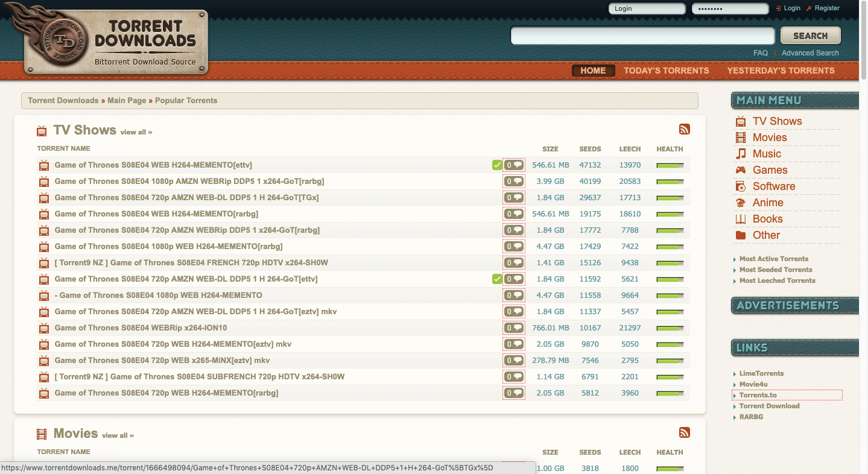
Task: Open torrent 'Game of Thrones S08E04 WEB H264-MEMENTO[ettv]'
Action: point(153,165)
